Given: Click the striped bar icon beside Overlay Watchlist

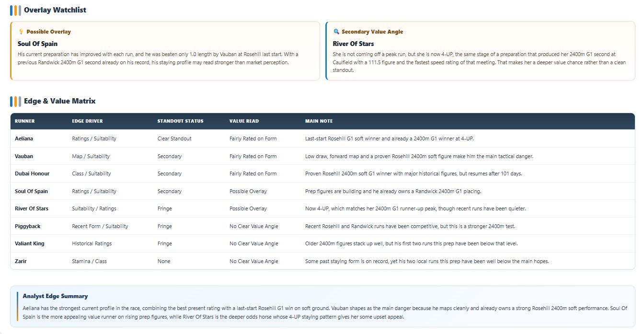Looking at the screenshot, I should click(x=15, y=10).
